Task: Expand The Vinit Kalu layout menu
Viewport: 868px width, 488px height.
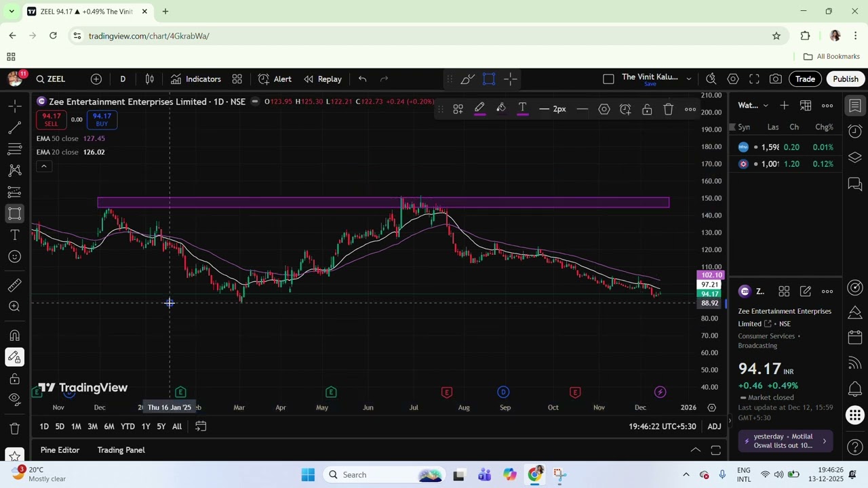Action: click(x=689, y=79)
